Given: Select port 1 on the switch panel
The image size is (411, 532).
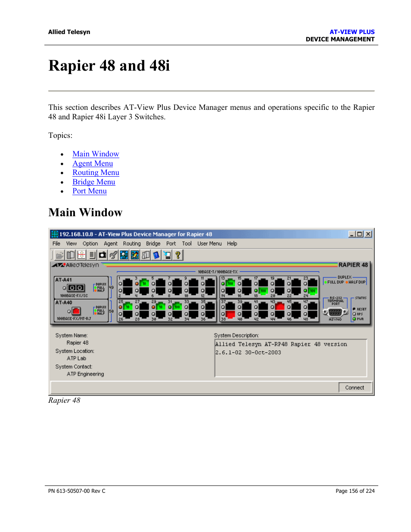Looking at the screenshot, I should click(x=128, y=283).
